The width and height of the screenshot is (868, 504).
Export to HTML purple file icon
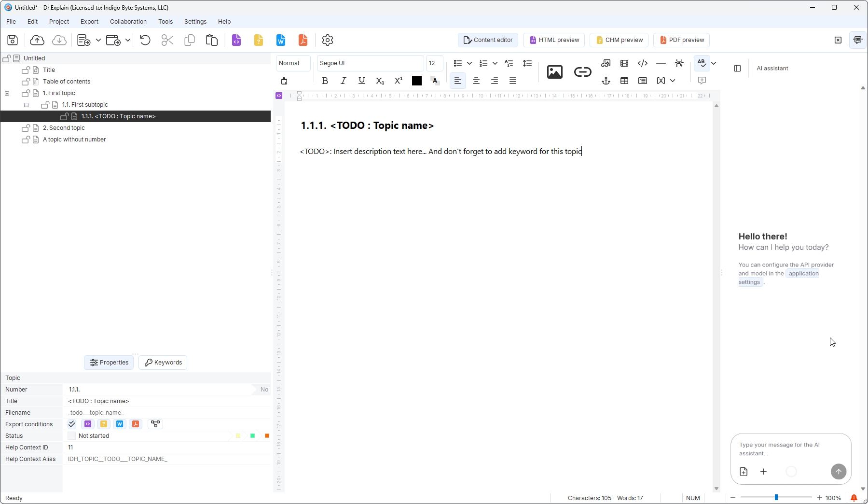[236, 40]
